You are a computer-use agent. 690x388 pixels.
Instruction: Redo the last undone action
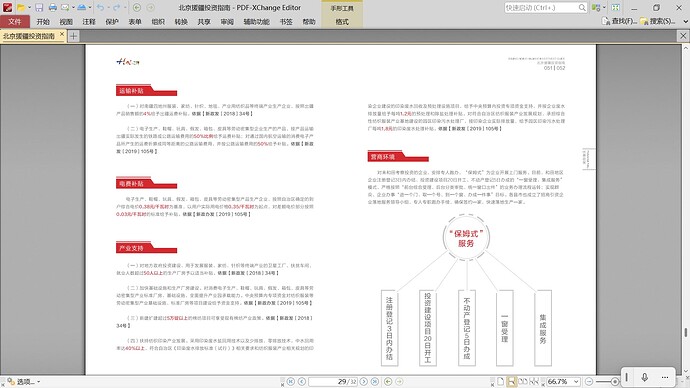tap(117, 7)
